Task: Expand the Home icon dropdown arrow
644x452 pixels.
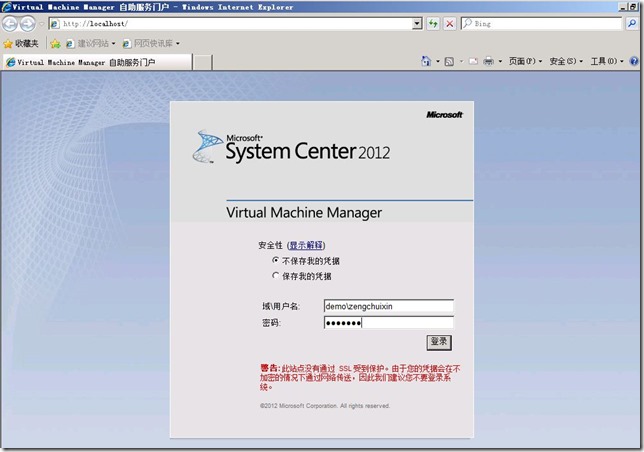Action: click(x=438, y=61)
